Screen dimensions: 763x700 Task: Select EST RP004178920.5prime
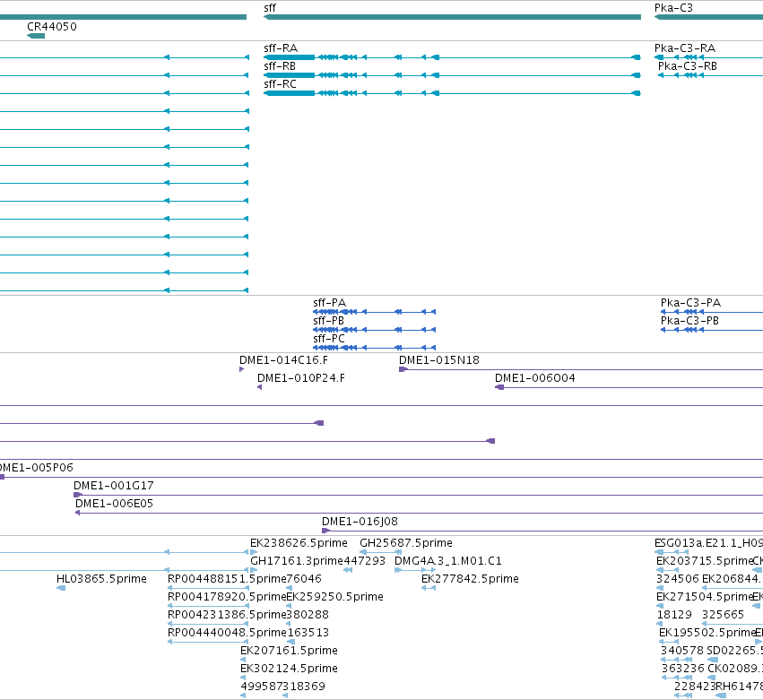click(227, 597)
